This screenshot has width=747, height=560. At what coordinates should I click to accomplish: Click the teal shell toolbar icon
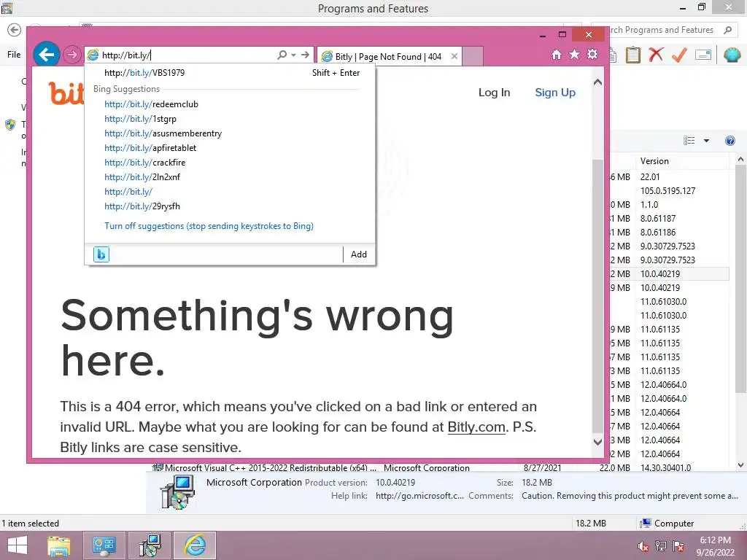(732, 55)
